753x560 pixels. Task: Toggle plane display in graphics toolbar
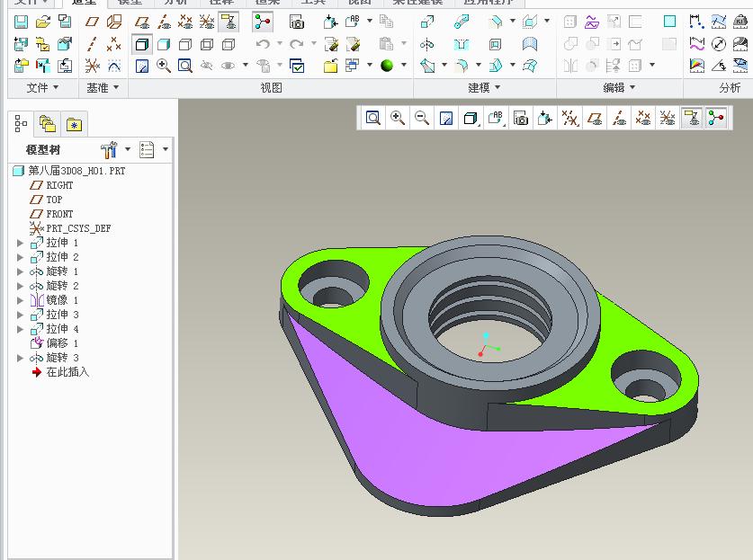(594, 118)
